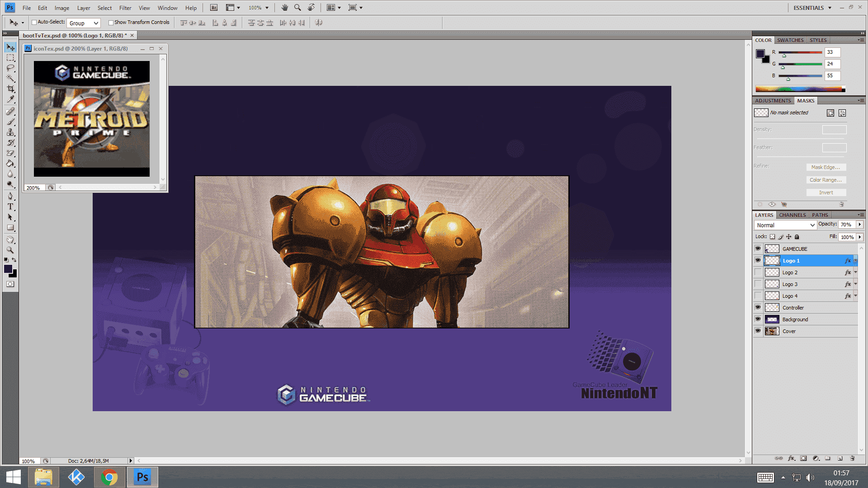Open the Image menu
868x488 pixels.
62,8
